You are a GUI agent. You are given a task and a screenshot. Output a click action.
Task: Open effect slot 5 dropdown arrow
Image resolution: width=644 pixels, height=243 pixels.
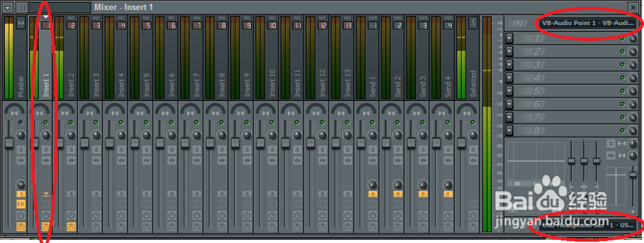[509, 91]
